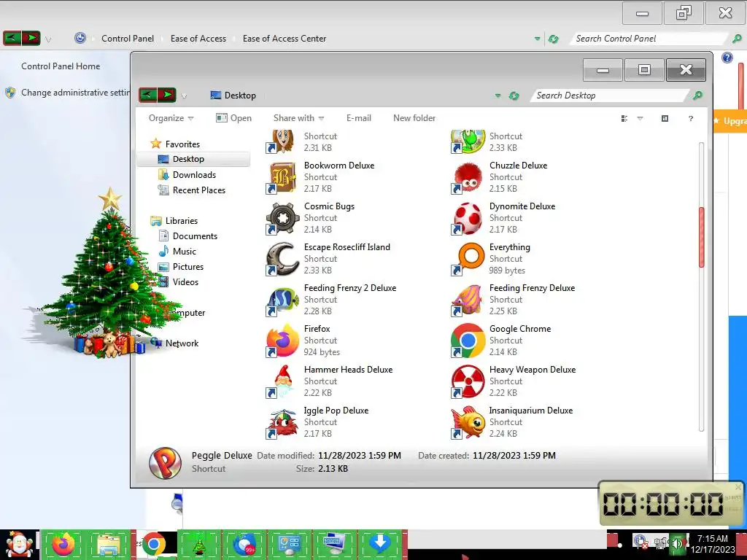Click E-mail in the Desktop toolbar
This screenshot has height=560, width=747.
click(359, 118)
